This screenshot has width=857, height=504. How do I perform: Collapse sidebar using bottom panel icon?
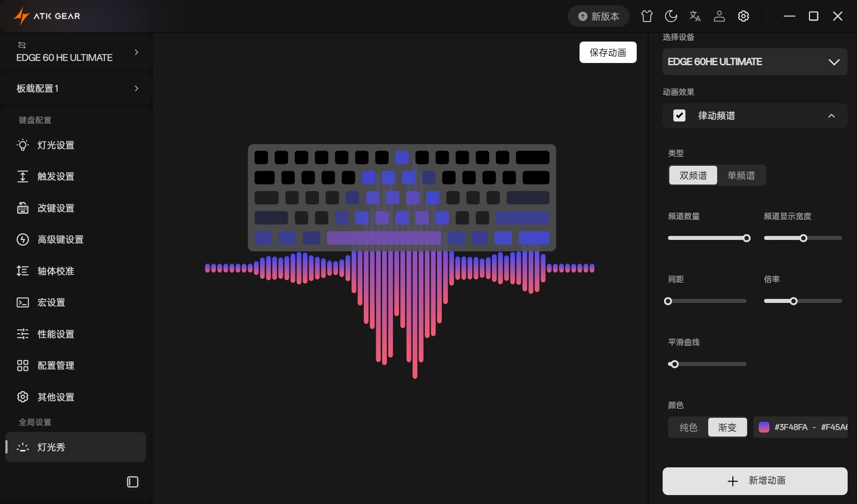click(x=133, y=482)
